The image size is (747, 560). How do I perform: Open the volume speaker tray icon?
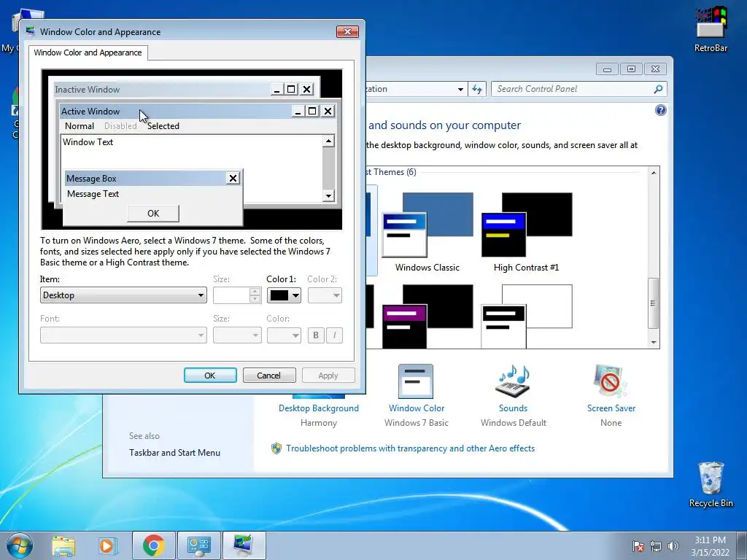[x=673, y=545]
